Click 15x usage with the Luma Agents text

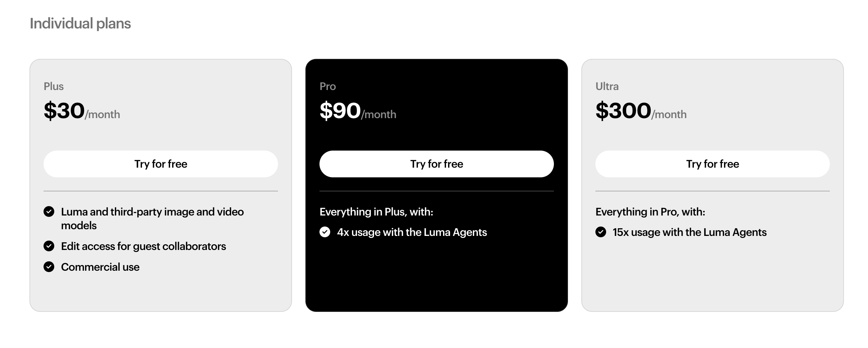pyautogui.click(x=690, y=232)
